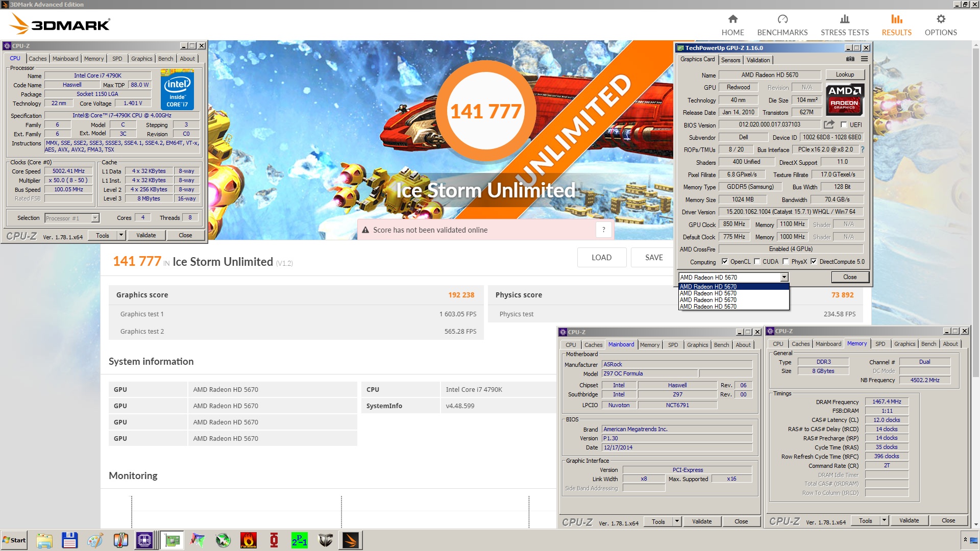Launch FurMark from the taskbar
The image size is (980, 551).
[249, 540]
